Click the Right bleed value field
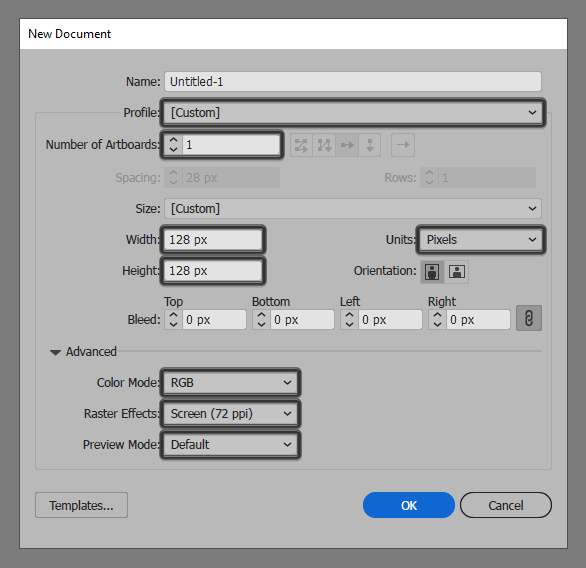The height and width of the screenshot is (568, 586). click(x=478, y=320)
